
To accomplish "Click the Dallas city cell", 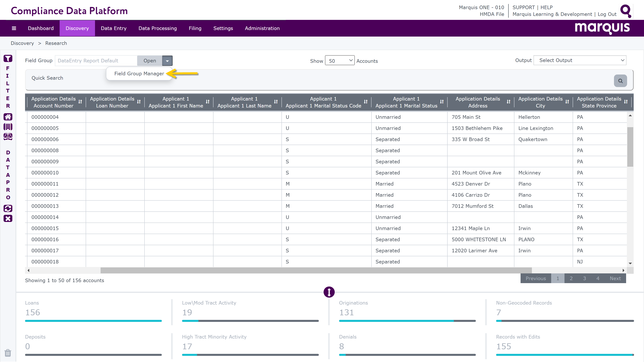I will pos(543,206).
